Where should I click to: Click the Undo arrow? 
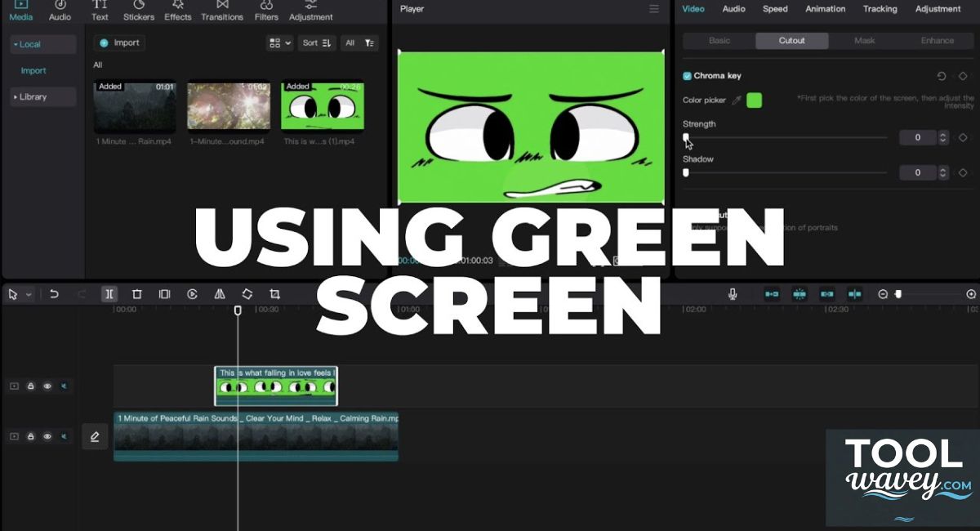tap(54, 294)
